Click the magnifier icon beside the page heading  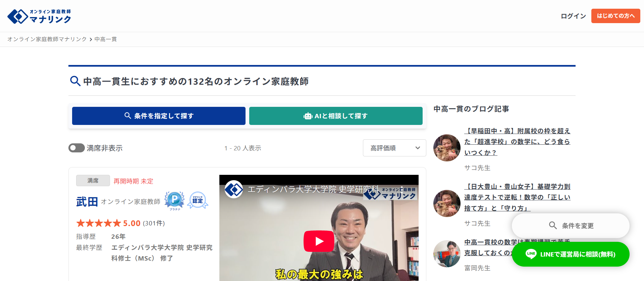(75, 81)
